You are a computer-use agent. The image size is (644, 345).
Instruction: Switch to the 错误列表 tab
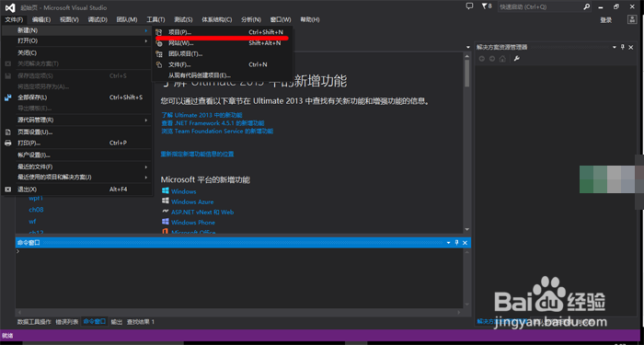pyautogui.click(x=67, y=322)
